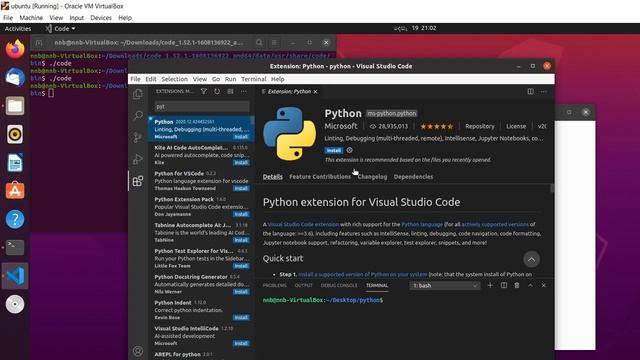The height and width of the screenshot is (360, 640).
Task: Filter extensions with the funnel icon
Action: tap(204, 91)
